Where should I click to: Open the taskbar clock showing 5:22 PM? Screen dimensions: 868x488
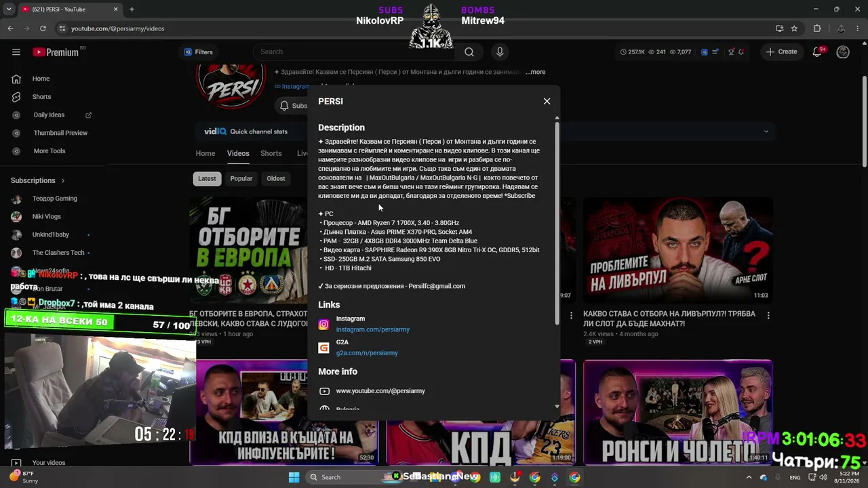(x=848, y=477)
